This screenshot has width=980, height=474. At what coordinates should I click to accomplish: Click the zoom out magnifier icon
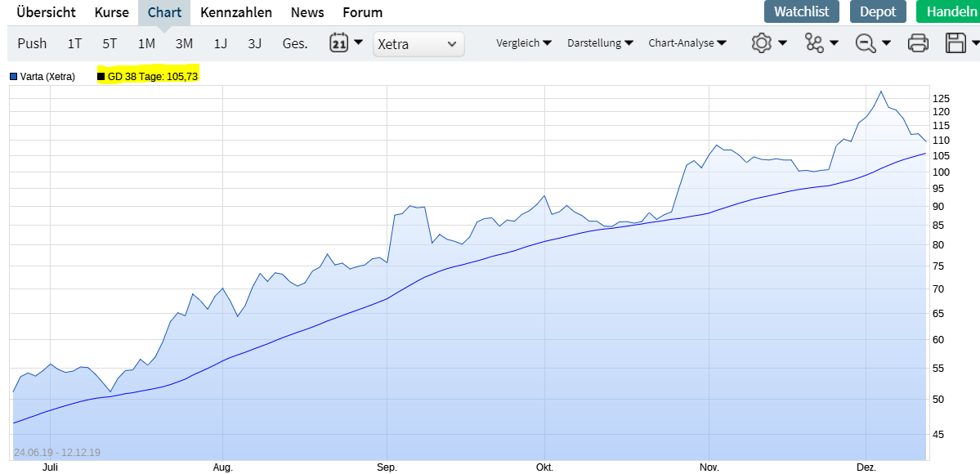coord(866,43)
